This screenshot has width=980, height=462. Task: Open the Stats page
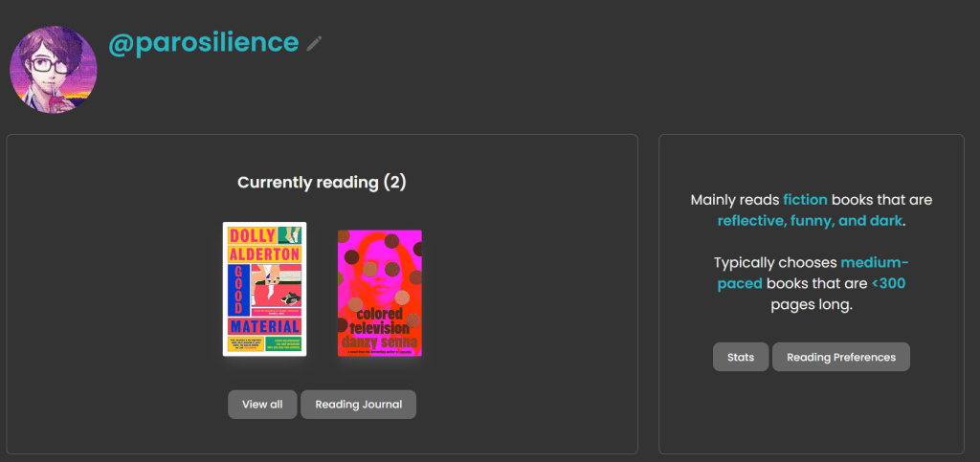click(741, 357)
